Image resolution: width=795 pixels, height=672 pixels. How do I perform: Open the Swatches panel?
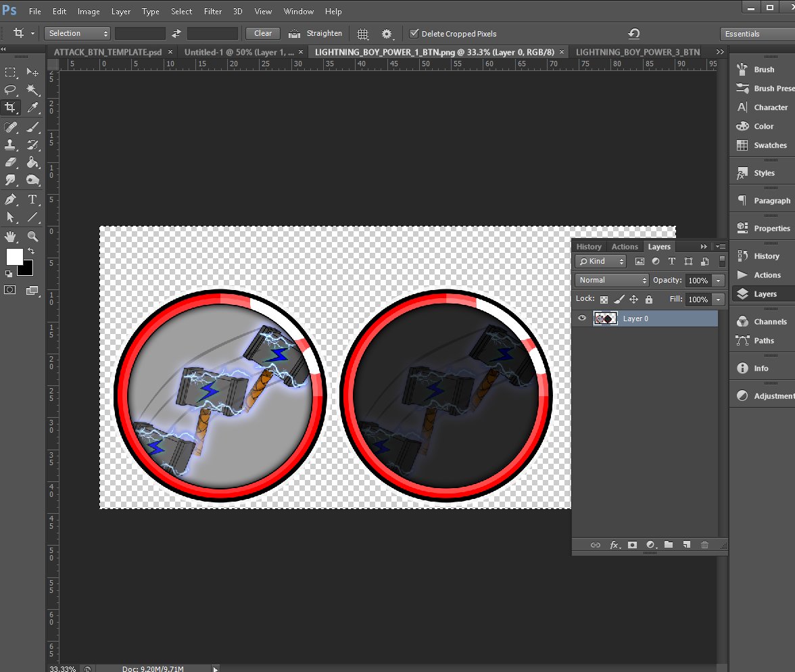pyautogui.click(x=763, y=145)
